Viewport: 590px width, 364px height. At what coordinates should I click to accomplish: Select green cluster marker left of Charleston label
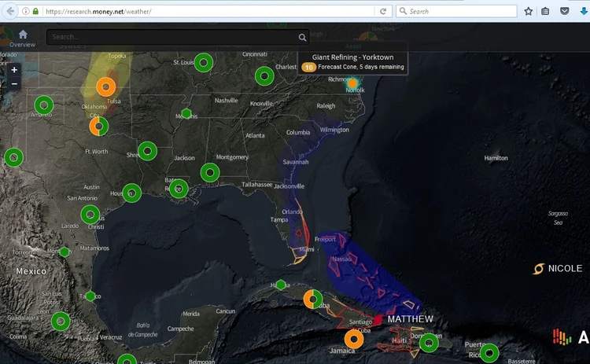(264, 76)
